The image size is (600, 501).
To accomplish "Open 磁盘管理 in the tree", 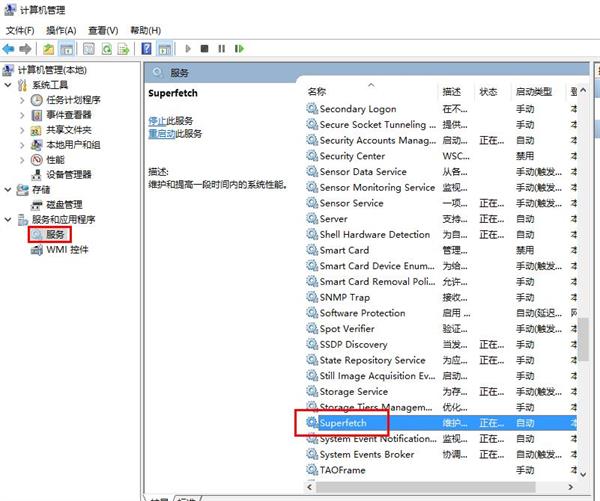I will 64,204.
